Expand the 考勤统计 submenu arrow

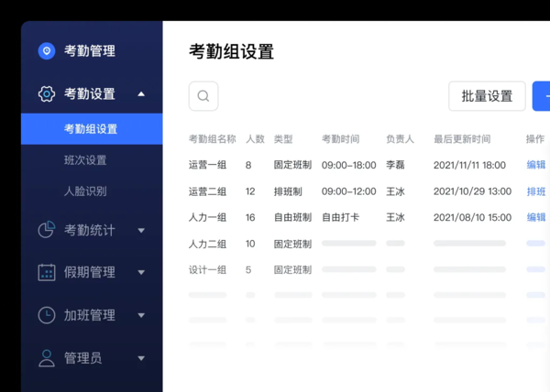141,231
